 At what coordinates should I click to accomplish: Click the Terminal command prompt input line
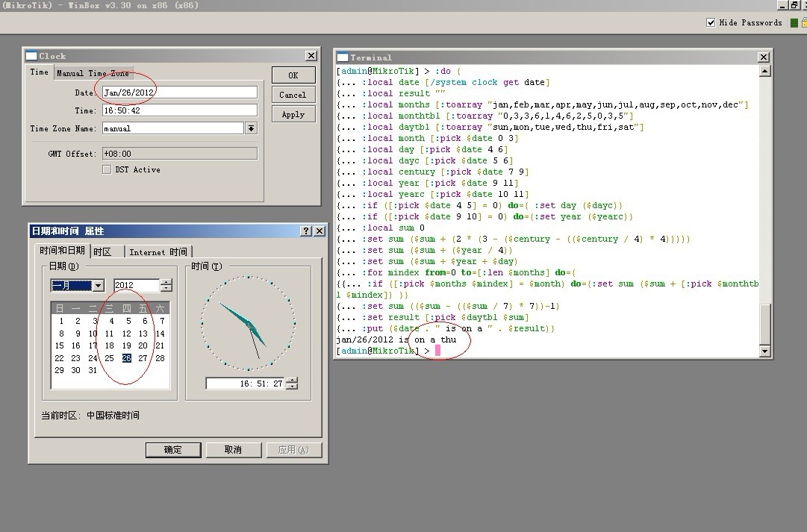438,351
